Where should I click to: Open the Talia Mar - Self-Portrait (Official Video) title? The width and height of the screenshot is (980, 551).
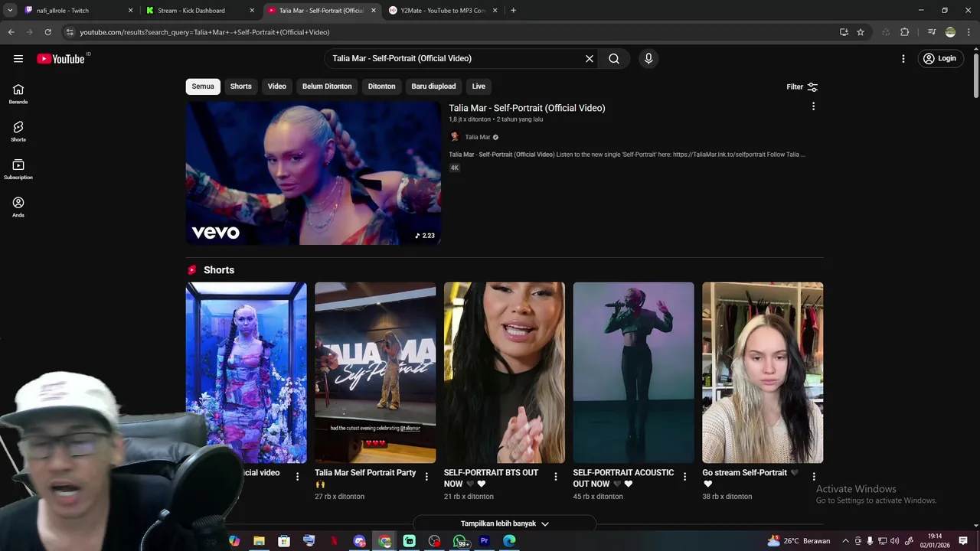pos(527,108)
